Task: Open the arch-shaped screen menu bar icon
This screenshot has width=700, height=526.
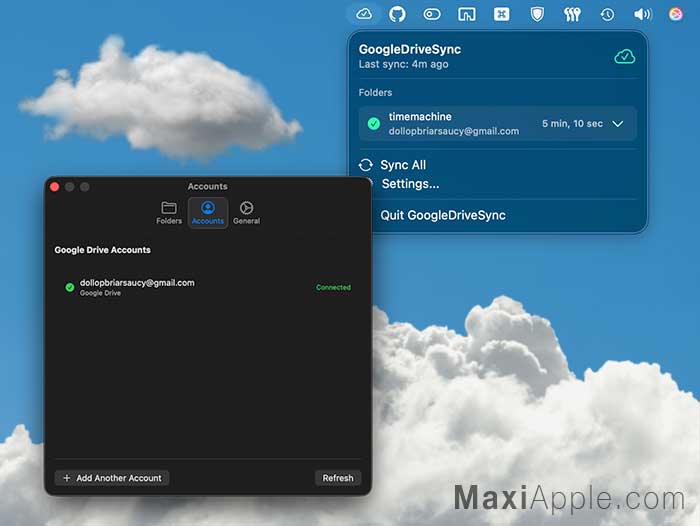Action: click(x=467, y=15)
